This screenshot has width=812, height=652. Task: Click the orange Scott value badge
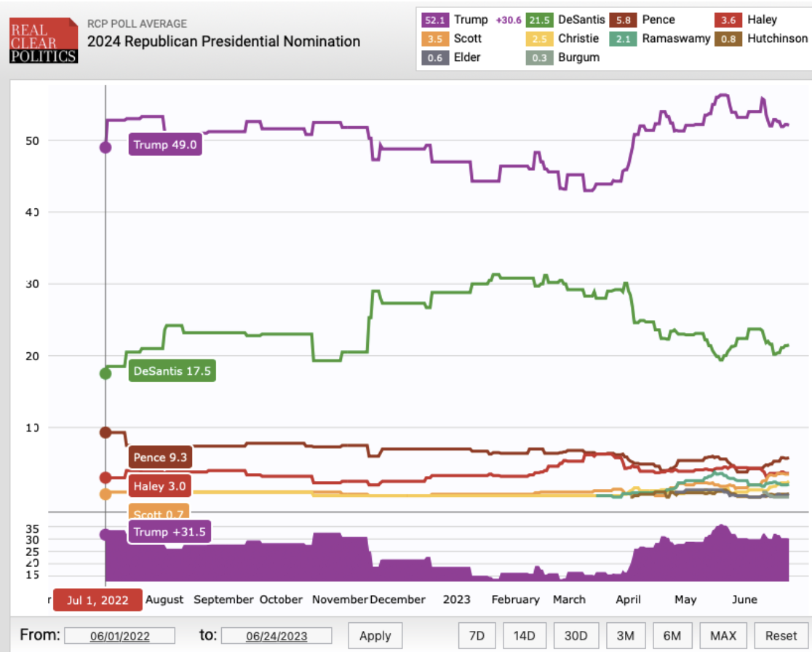437,39
